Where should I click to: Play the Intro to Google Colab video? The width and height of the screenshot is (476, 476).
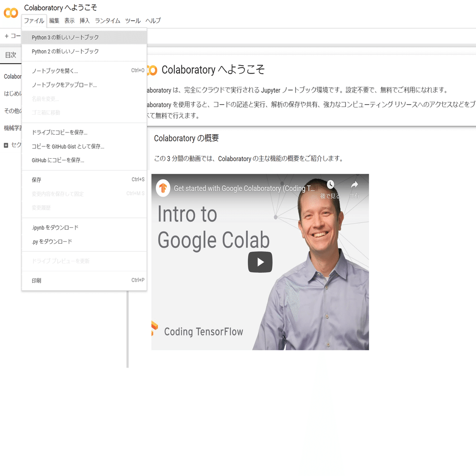click(260, 262)
